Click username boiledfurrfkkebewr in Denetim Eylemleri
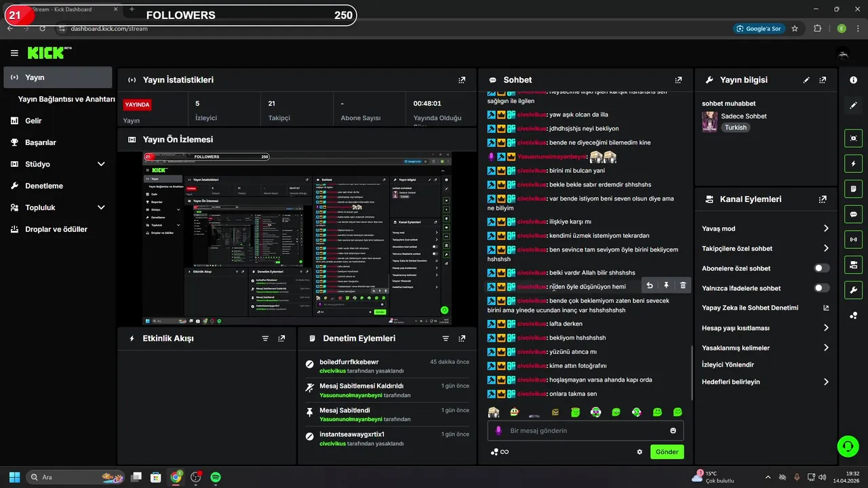Image resolution: width=868 pixels, height=488 pixels. (349, 362)
